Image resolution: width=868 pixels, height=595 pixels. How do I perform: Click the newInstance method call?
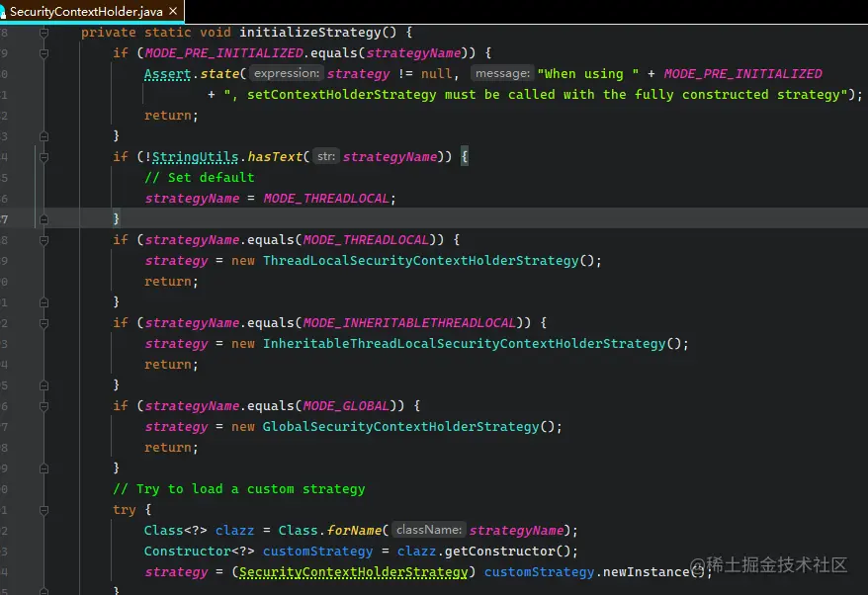(646, 571)
